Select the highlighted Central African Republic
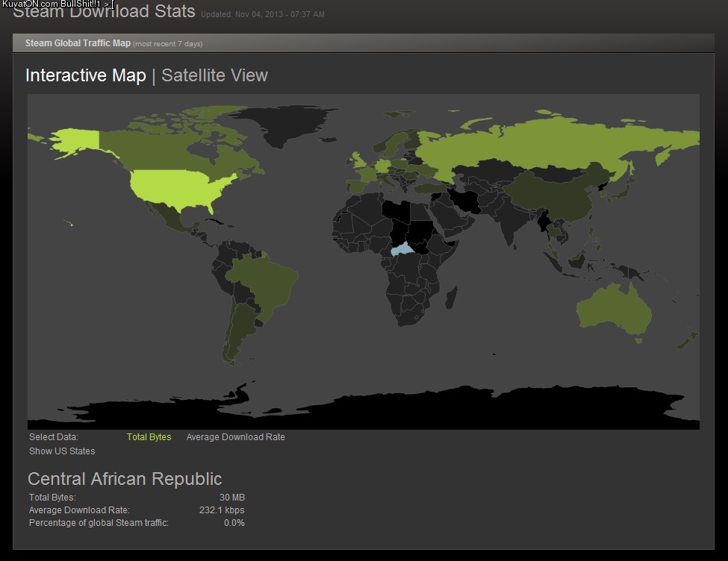This screenshot has height=561, width=728. point(406,252)
